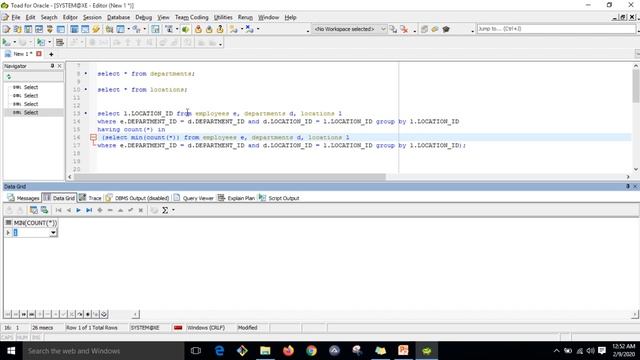Close the New 1 editor tab

(x=39, y=54)
